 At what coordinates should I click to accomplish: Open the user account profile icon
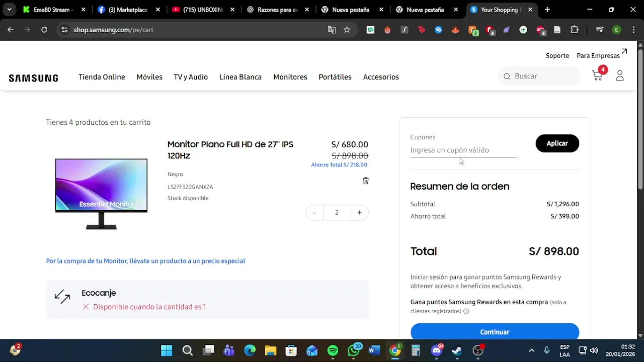620,76
